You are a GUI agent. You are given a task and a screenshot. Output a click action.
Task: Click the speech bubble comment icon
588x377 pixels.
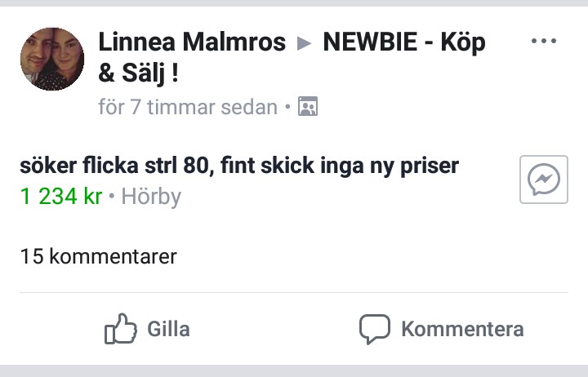(375, 329)
